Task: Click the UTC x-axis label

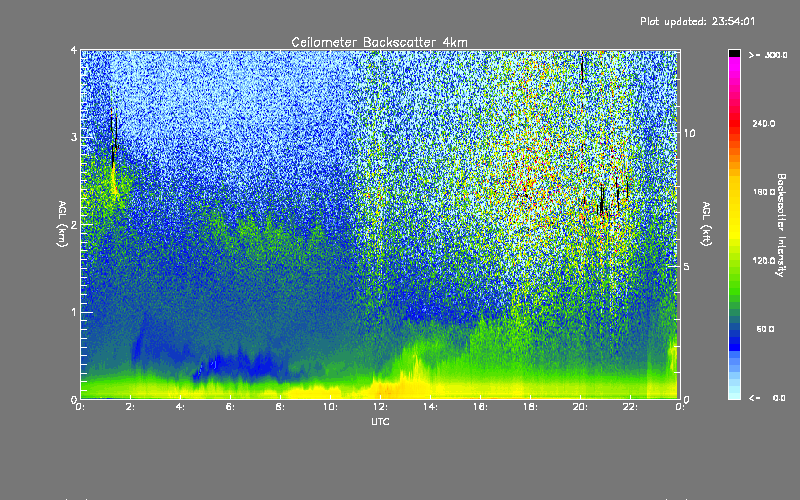Action: (380, 421)
